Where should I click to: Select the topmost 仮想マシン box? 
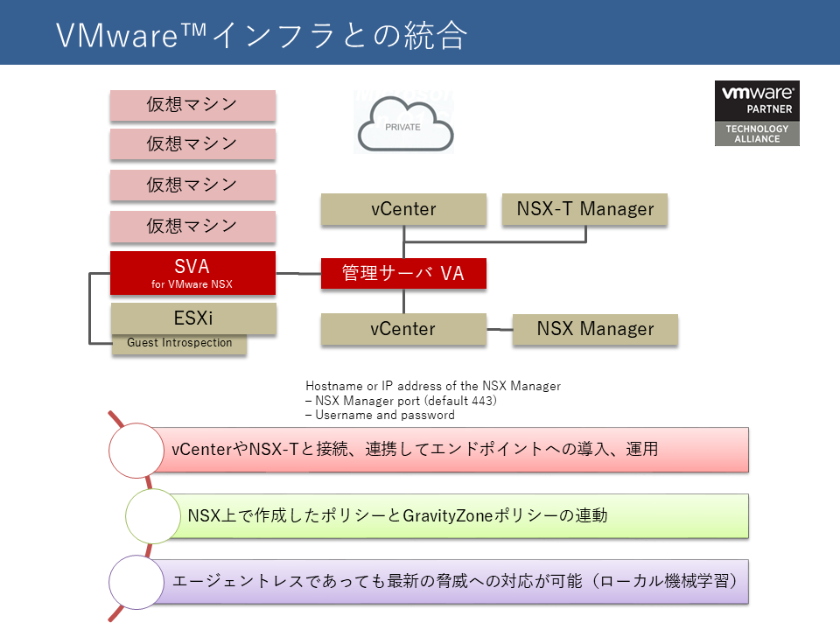(x=192, y=105)
